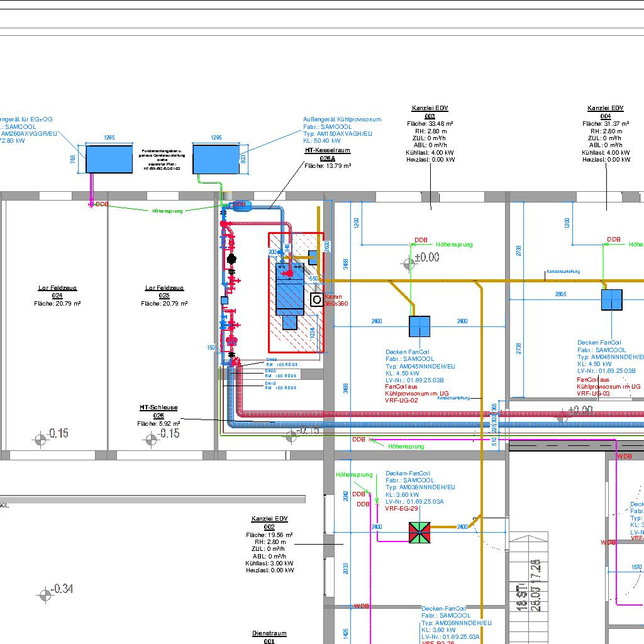Screen dimensions: 644x644
Task: Select the -0.34 level marker symbol
Action: 45,594
